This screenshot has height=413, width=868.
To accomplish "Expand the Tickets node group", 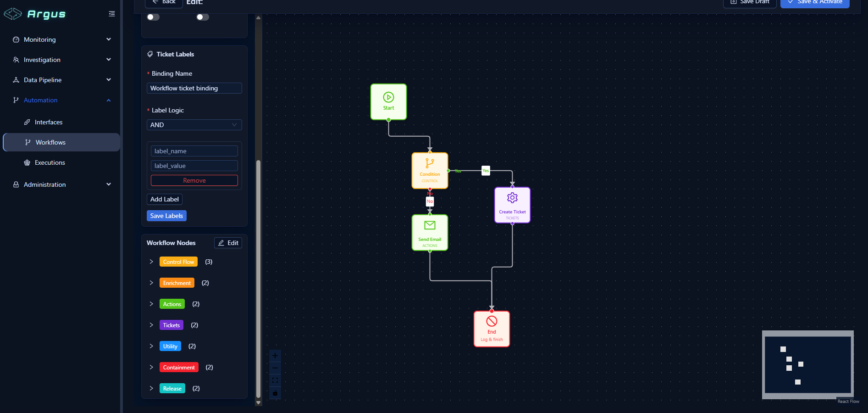I will [x=151, y=325].
